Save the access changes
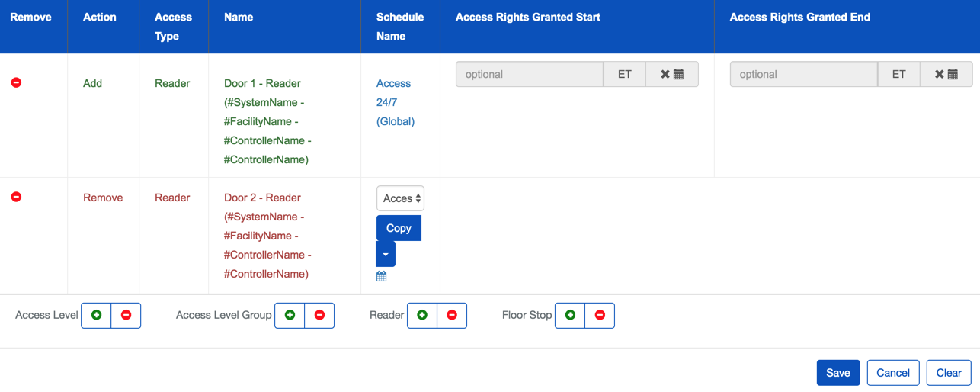Image resolution: width=980 pixels, height=392 pixels. 838,373
